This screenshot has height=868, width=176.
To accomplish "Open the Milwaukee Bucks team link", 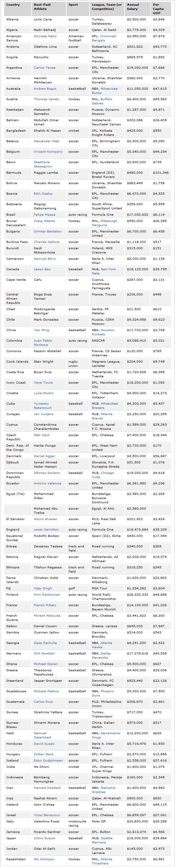I will [105, 91].
